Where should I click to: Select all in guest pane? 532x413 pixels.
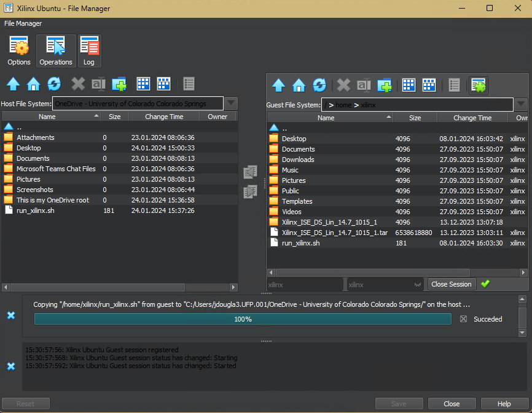coord(409,85)
